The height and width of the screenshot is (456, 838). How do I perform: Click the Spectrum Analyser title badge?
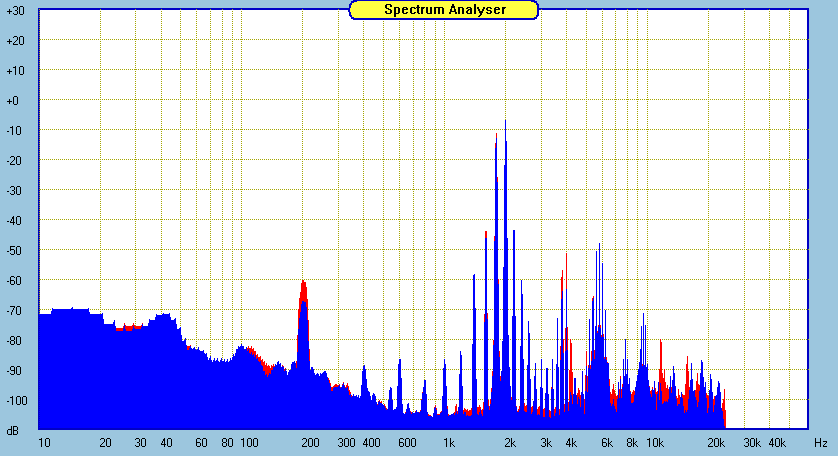[444, 10]
